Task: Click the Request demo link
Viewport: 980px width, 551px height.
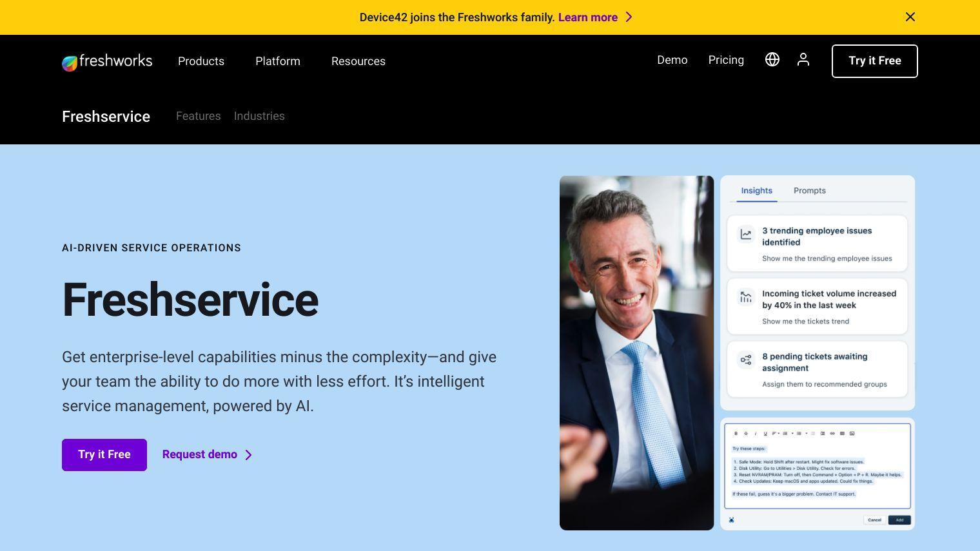Action: (200, 454)
